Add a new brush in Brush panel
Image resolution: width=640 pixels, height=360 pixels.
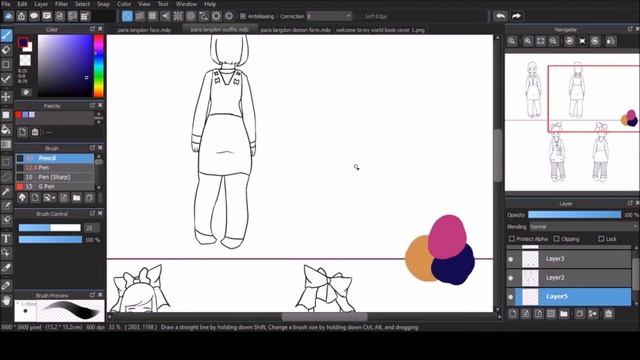click(x=36, y=198)
